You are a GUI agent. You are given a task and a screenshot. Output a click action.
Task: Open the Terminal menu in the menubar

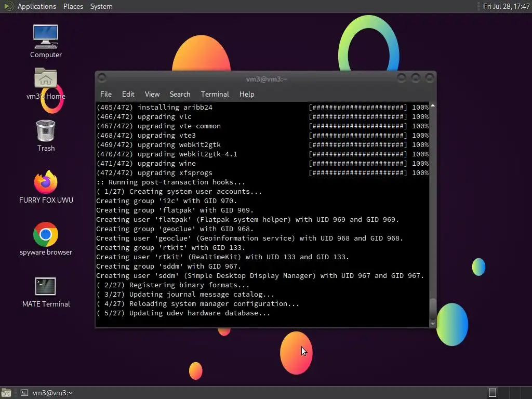click(215, 95)
